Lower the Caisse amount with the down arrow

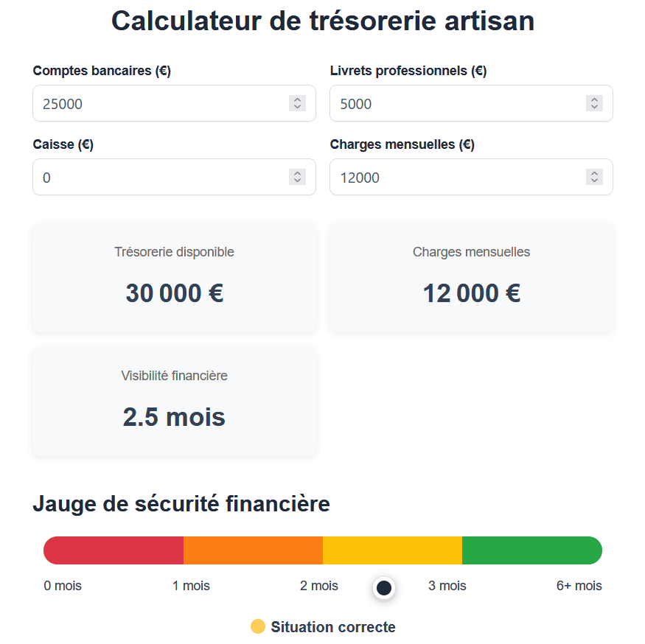[297, 181]
